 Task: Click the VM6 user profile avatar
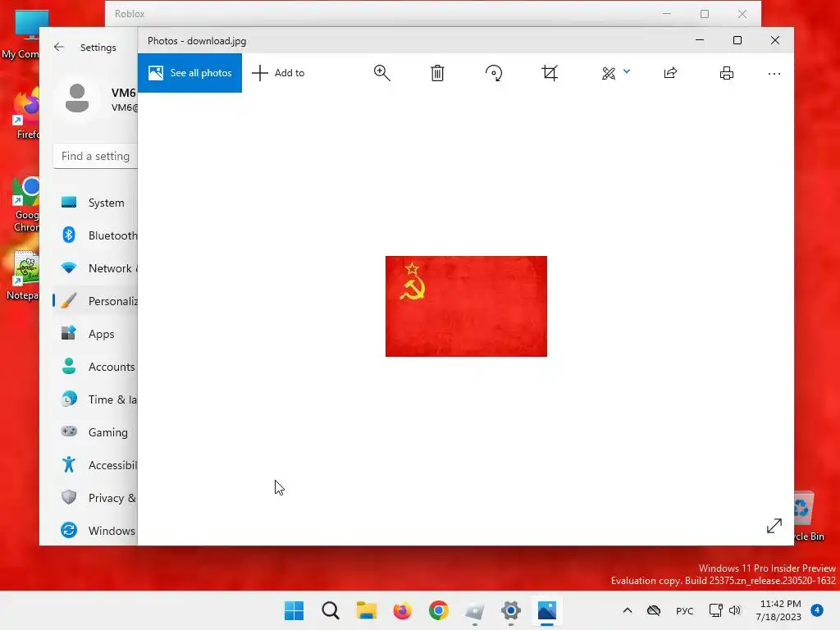pyautogui.click(x=77, y=98)
